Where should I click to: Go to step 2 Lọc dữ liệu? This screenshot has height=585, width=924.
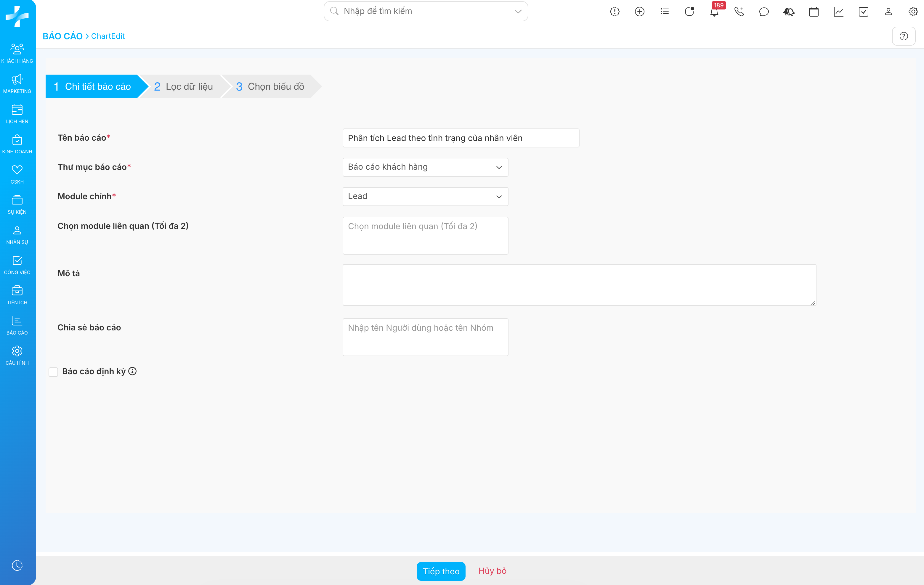[x=183, y=87]
